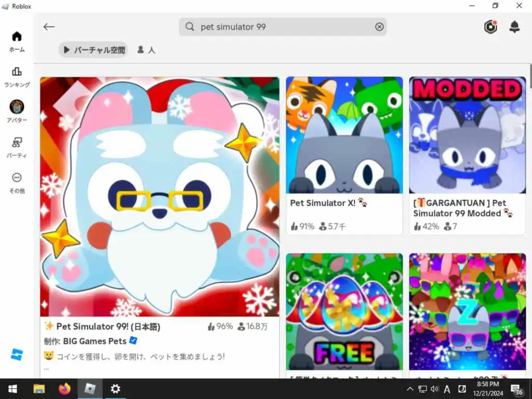
Task: Open the FREE eggs game thumbnail
Action: coord(344,312)
